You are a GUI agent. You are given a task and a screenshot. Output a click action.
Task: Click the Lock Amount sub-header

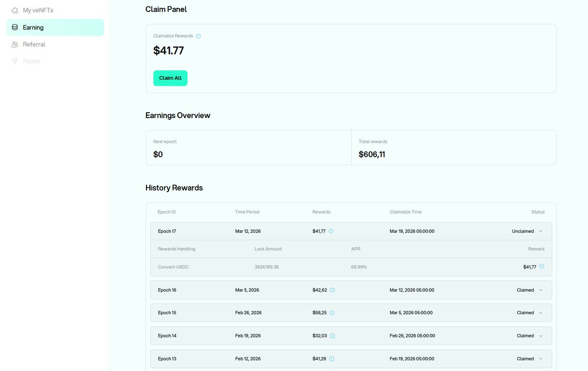pos(269,249)
